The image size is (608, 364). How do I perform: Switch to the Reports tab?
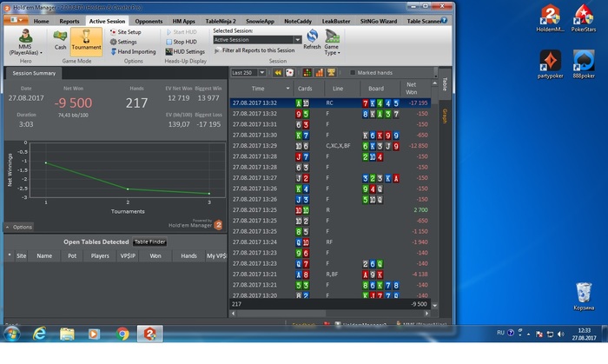click(x=69, y=21)
